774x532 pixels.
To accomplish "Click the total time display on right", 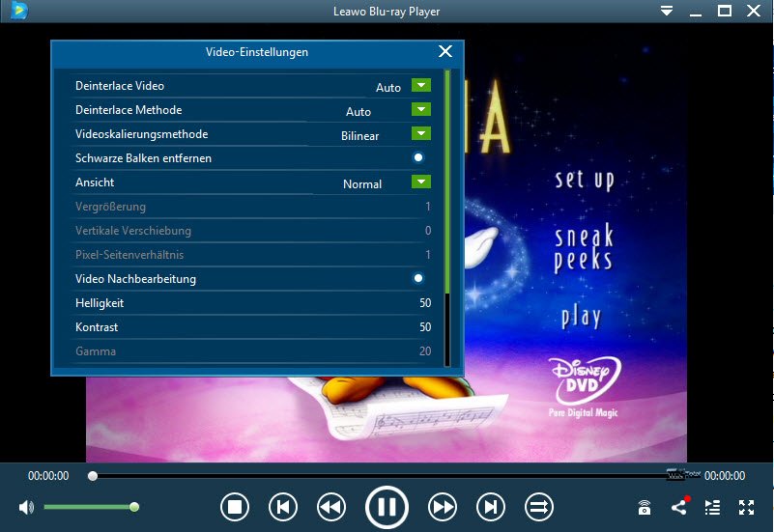I will click(725, 476).
